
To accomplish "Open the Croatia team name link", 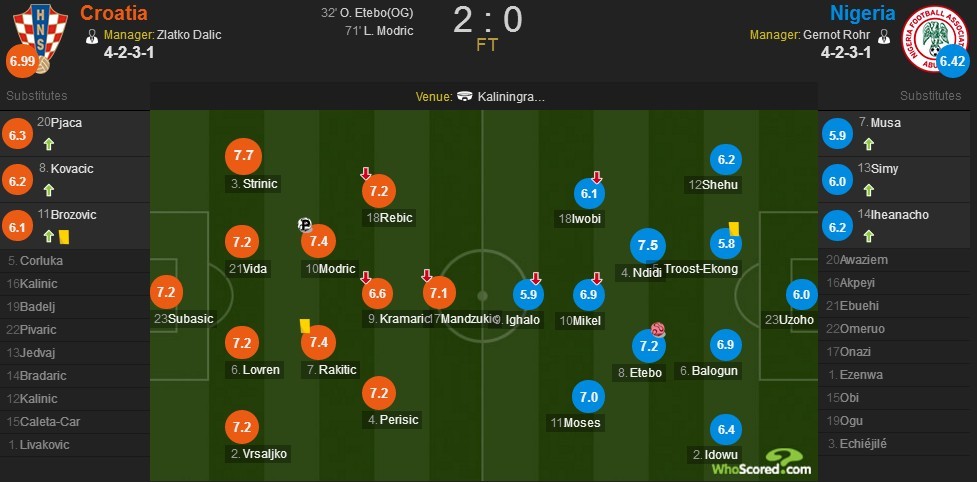I will pyautogui.click(x=113, y=13).
